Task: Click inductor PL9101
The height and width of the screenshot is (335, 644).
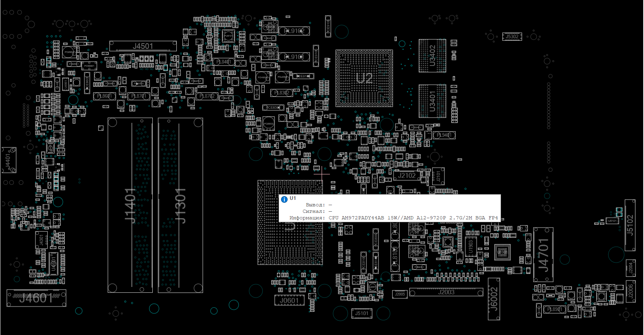Action: 294,57
